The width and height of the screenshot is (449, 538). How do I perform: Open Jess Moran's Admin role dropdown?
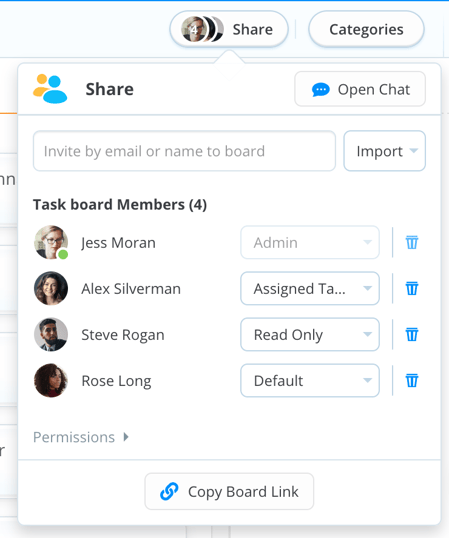tap(310, 243)
